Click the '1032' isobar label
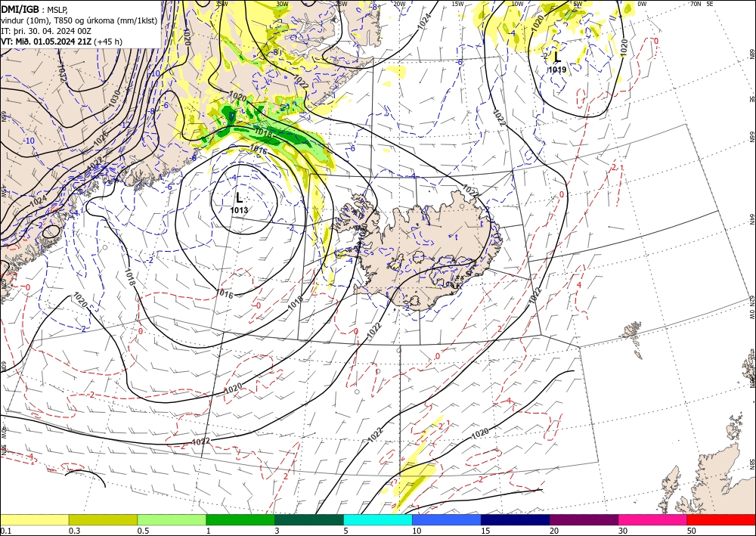Image resolution: width=756 pixels, height=536 pixels. pyautogui.click(x=62, y=73)
